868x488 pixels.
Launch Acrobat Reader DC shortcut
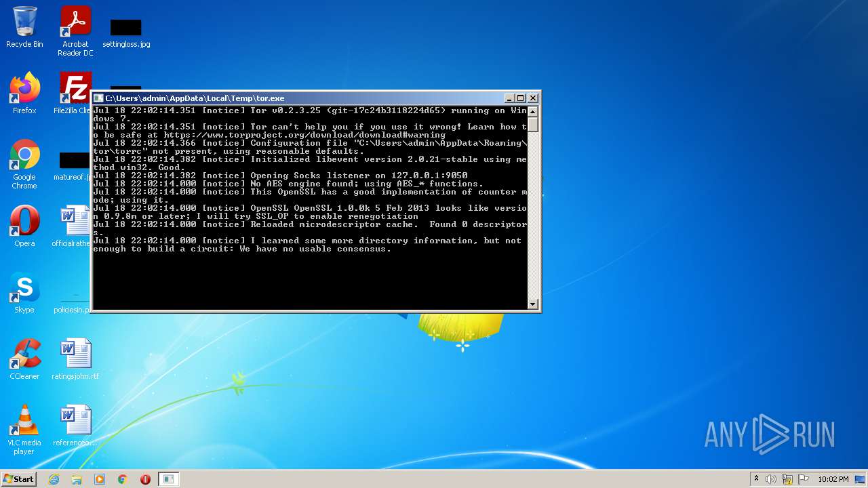tap(75, 31)
